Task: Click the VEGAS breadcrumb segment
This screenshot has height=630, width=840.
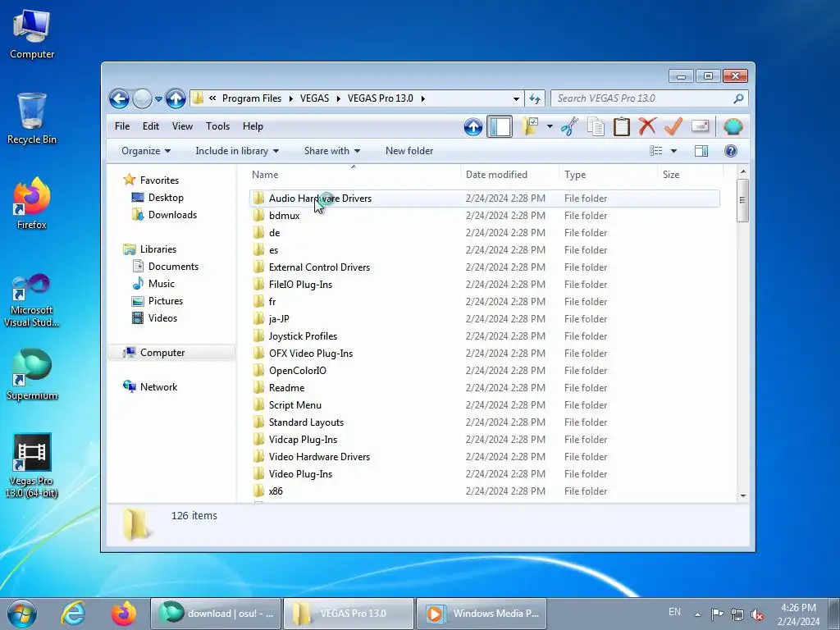Action: pos(314,98)
